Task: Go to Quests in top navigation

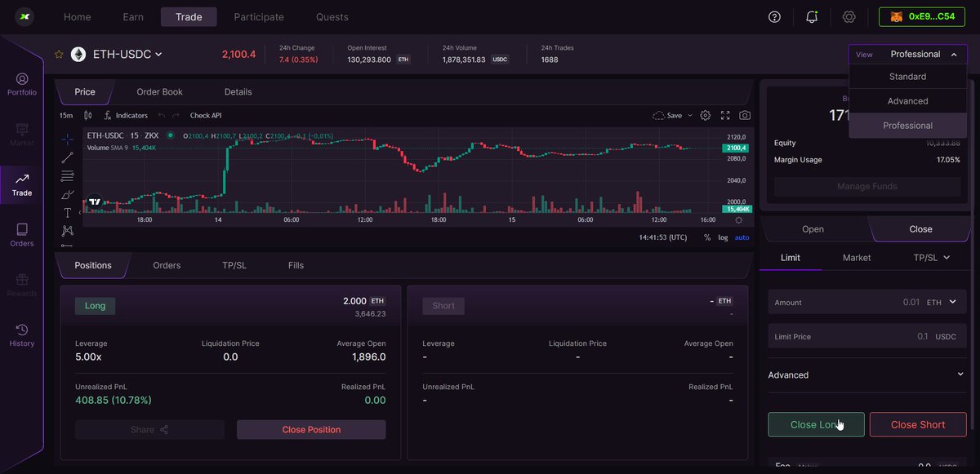Action: tap(332, 17)
